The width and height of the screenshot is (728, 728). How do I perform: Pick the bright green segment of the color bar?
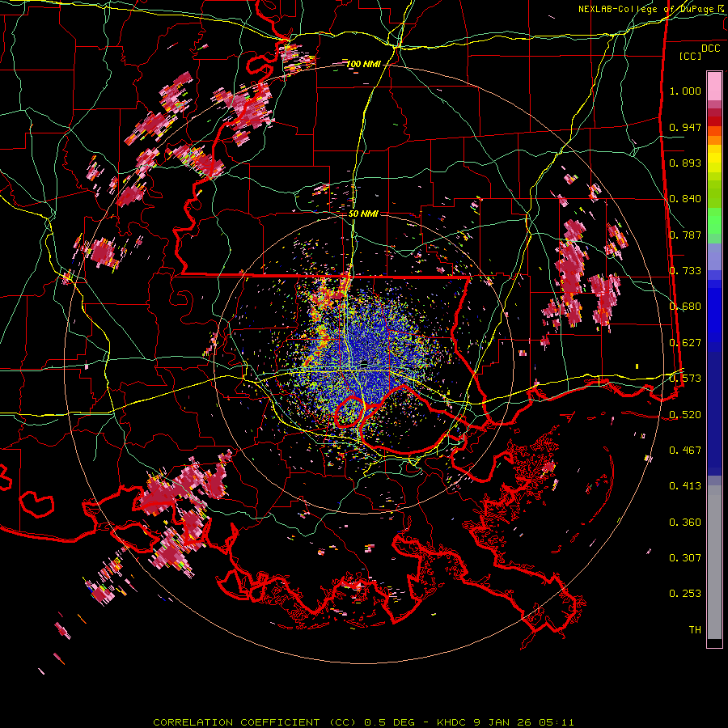click(714, 221)
